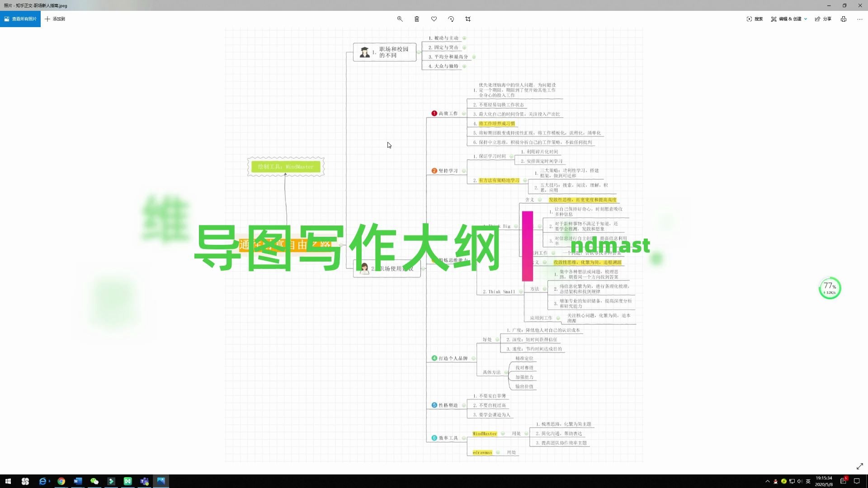Expand the 高效工作 node branch
This screenshot has width=868, height=488.
pyautogui.click(x=464, y=113)
